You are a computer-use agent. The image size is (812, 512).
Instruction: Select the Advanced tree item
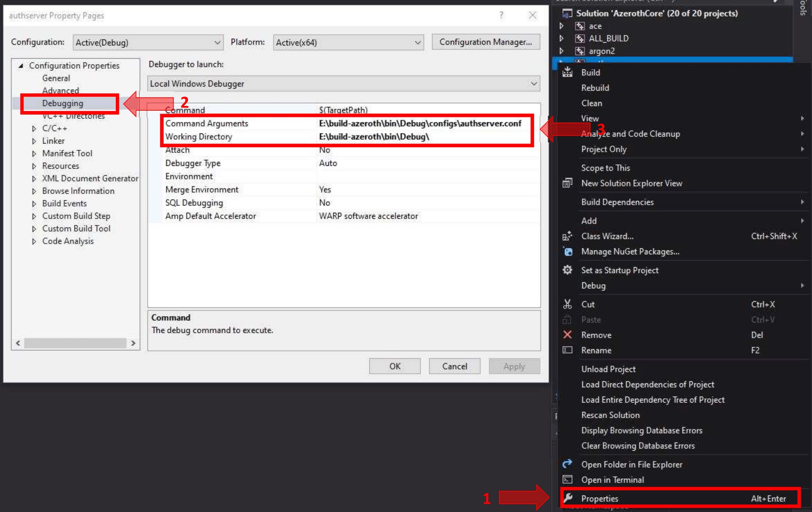click(x=60, y=90)
